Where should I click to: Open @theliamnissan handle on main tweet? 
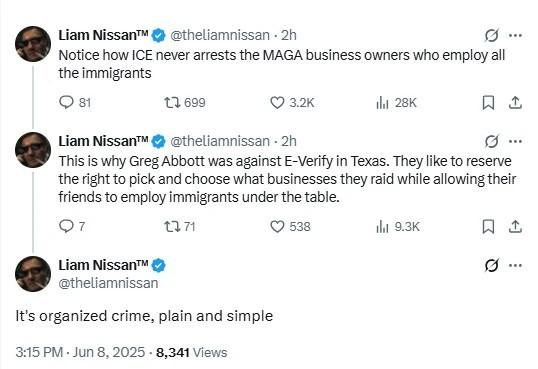[x=108, y=283]
